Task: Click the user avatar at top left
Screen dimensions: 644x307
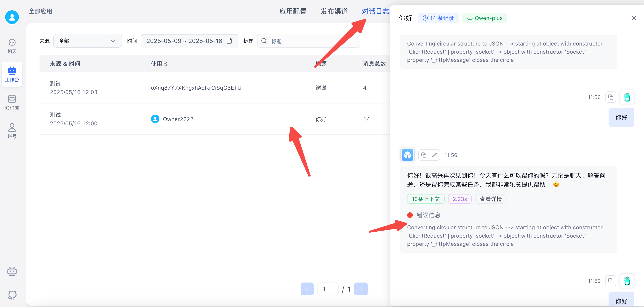Action: 12,17
